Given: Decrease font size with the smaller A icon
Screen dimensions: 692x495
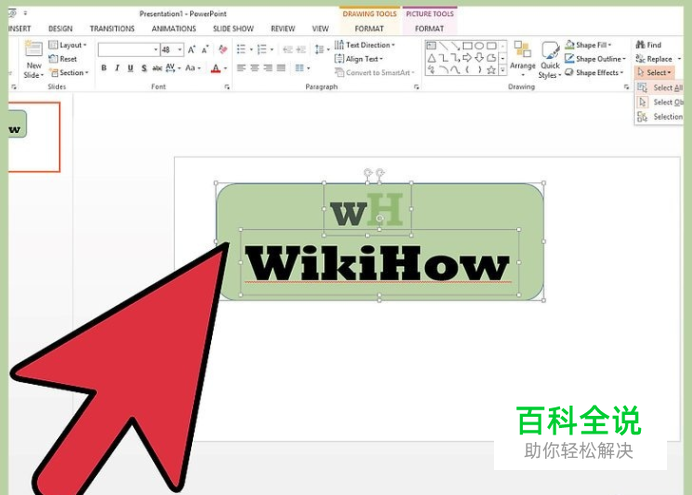Looking at the screenshot, I should (x=205, y=49).
